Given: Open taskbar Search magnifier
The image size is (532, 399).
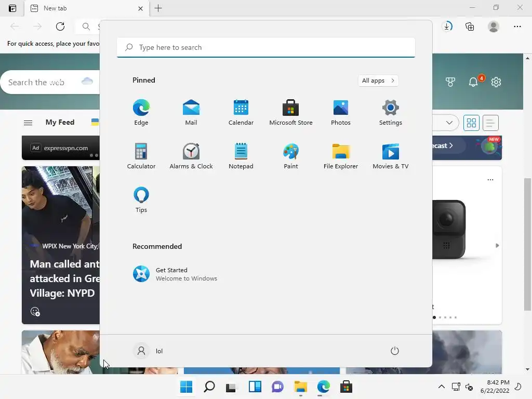Looking at the screenshot, I should click(x=209, y=387).
